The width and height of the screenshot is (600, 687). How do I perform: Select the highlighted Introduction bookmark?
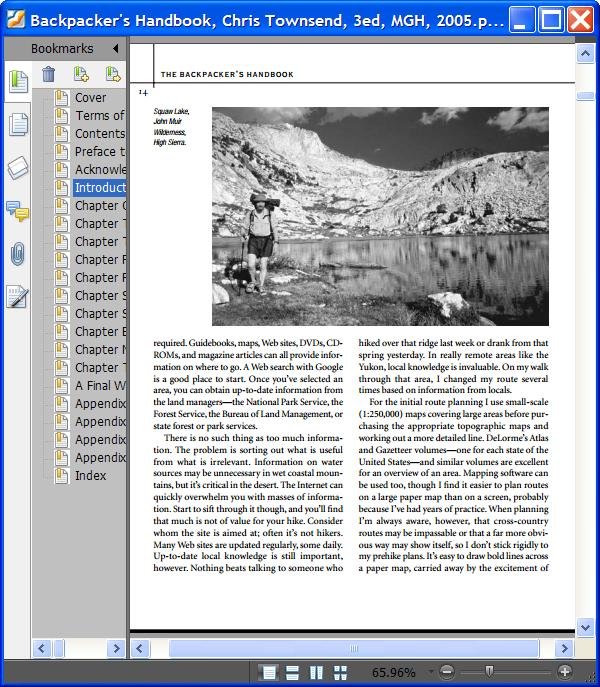click(100, 187)
